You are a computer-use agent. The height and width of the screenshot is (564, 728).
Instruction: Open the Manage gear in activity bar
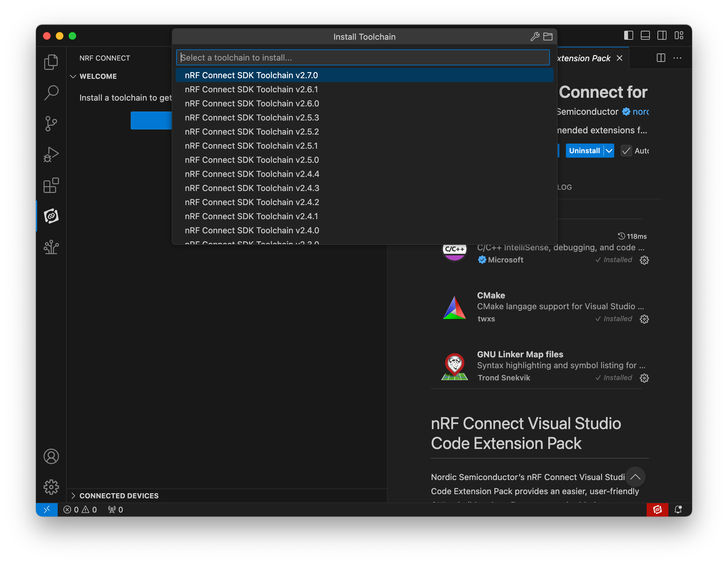point(51,487)
